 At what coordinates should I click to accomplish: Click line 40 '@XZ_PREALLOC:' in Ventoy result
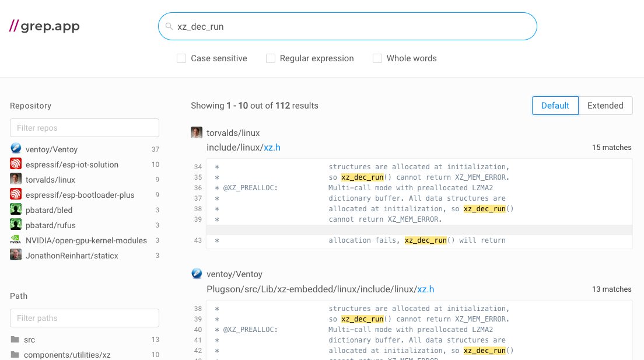point(250,330)
